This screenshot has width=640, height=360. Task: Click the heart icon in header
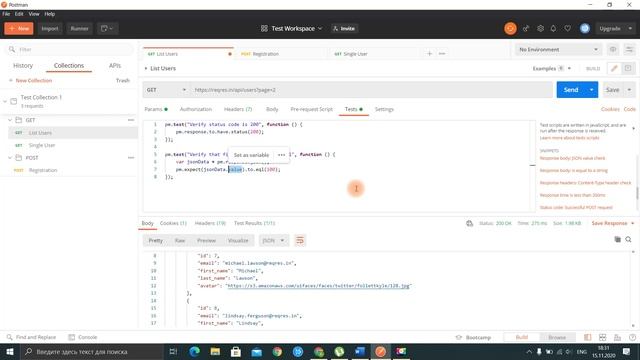(568, 29)
